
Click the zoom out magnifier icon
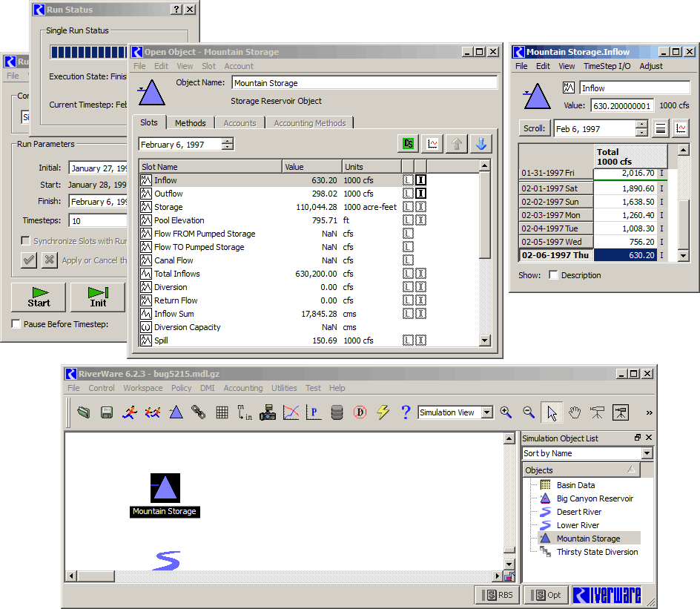[x=529, y=412]
